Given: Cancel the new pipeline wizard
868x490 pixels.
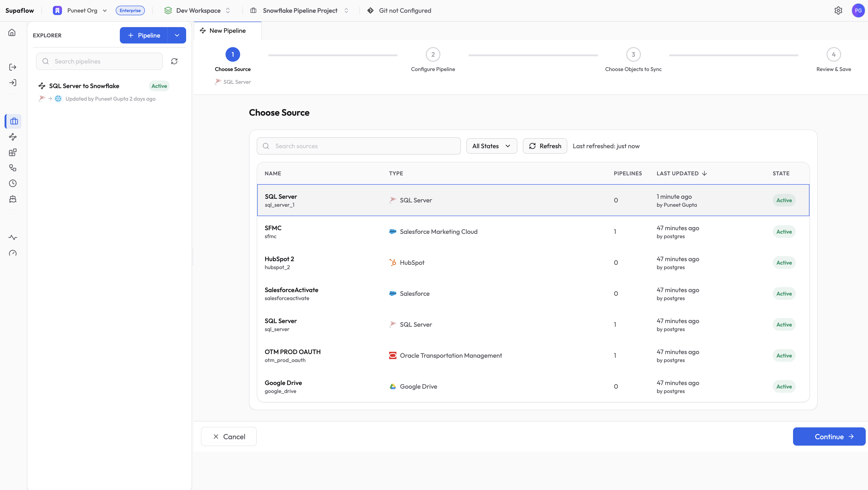Looking at the screenshot, I should [x=229, y=437].
